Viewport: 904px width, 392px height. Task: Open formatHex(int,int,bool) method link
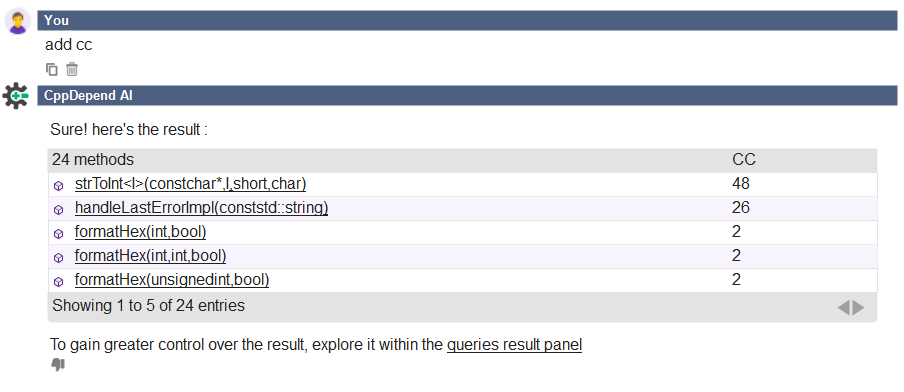pyautogui.click(x=150, y=256)
